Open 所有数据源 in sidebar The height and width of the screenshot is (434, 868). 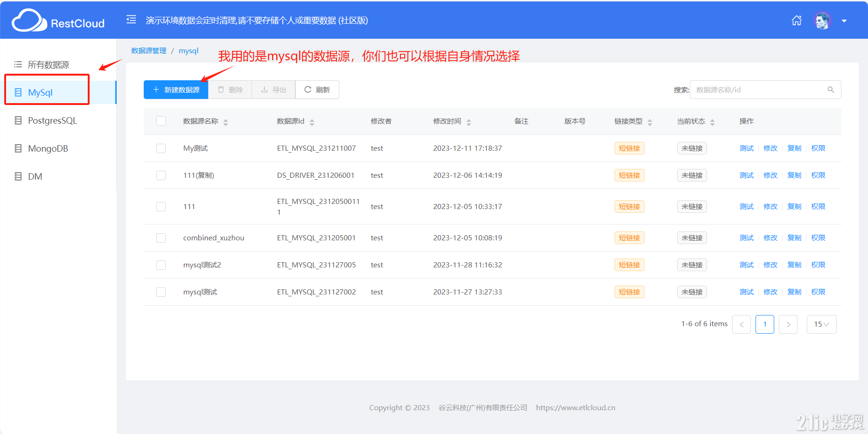(x=49, y=64)
